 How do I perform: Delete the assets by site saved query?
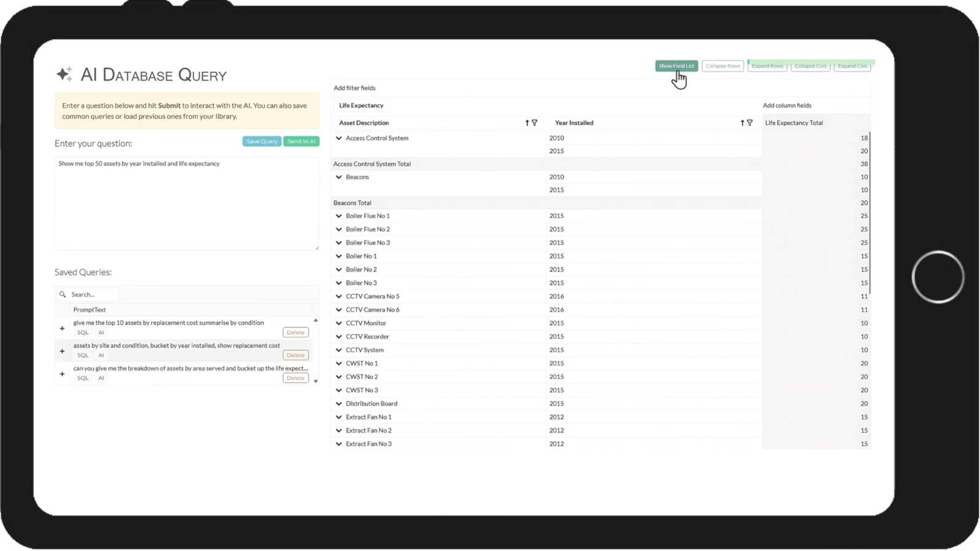coord(295,355)
